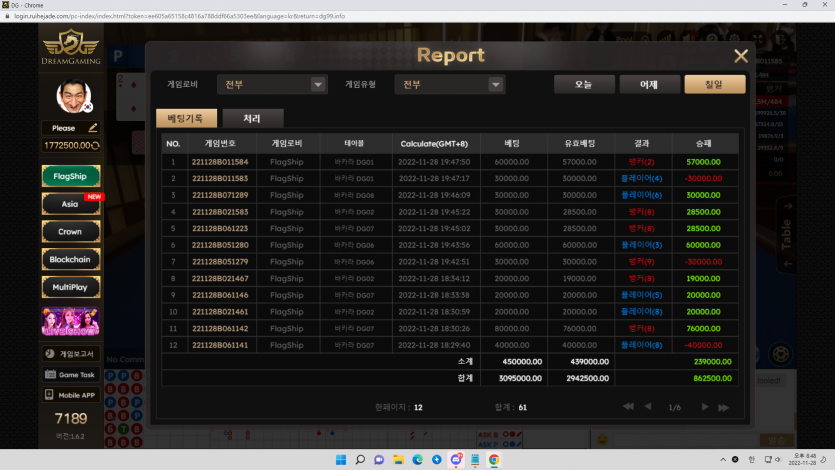The width and height of the screenshot is (835, 470).
Task: Go to the next results page
Action: [x=705, y=407]
